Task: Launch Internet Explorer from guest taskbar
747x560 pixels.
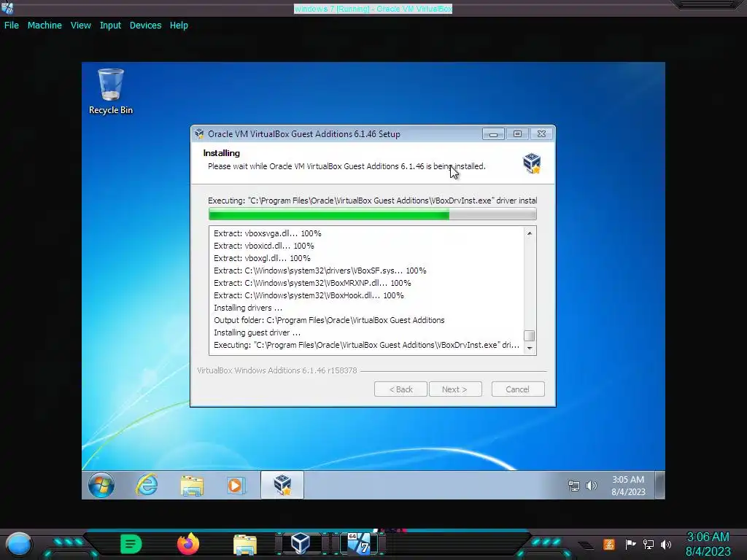Action: click(x=147, y=485)
